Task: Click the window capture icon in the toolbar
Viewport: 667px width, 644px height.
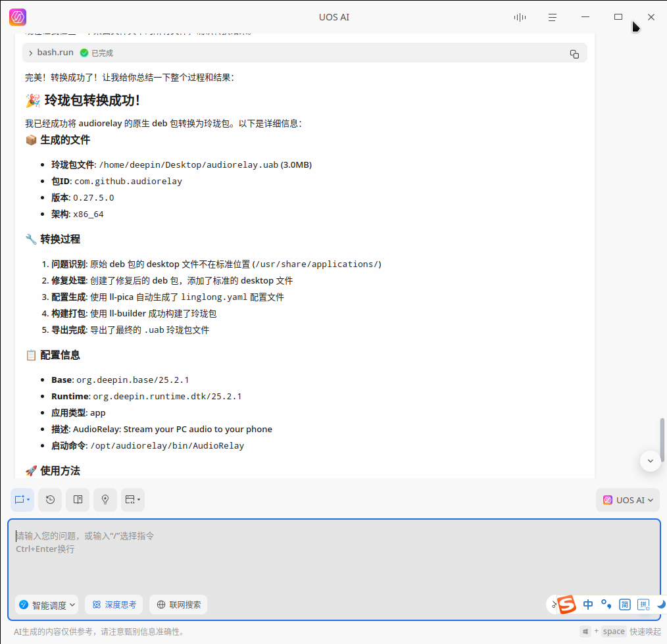Action: point(133,500)
